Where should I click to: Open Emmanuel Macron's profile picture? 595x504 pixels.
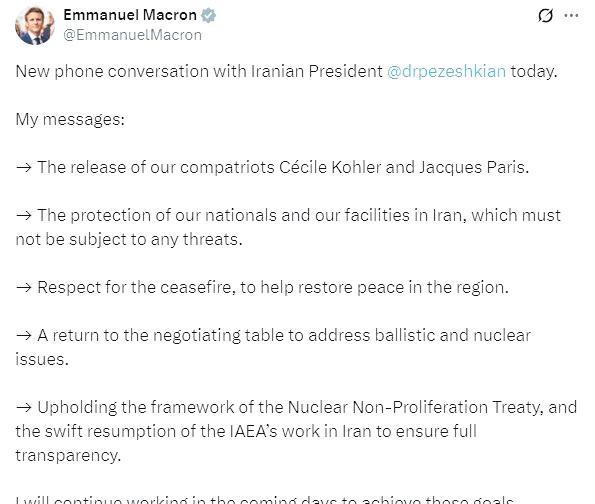coord(35,26)
